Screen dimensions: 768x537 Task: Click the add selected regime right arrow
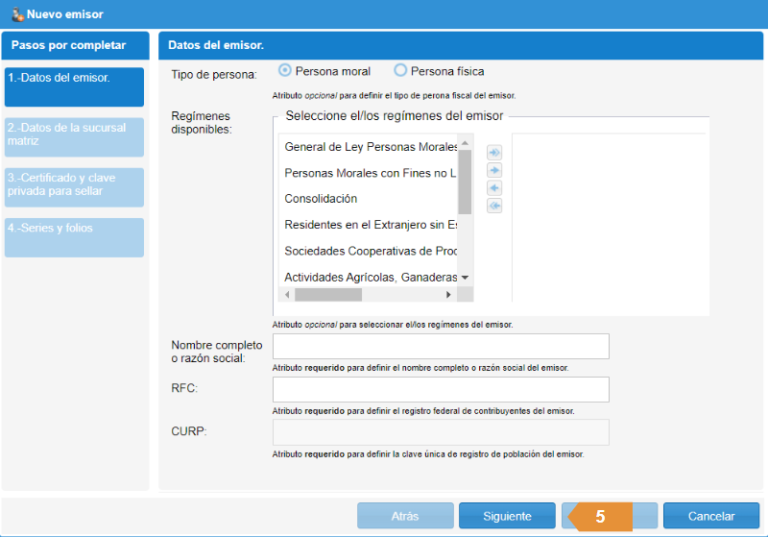click(494, 170)
